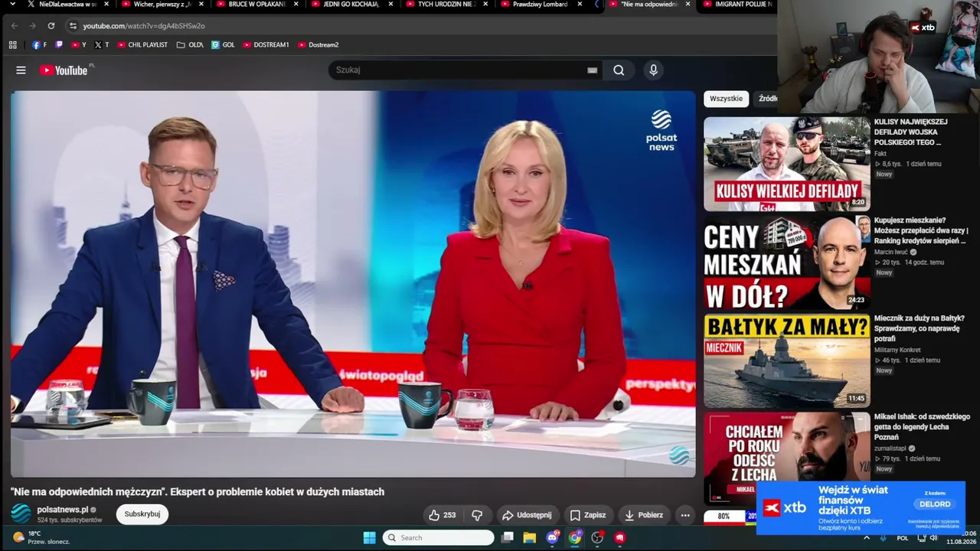Open the browser apps grid icon
This screenshot has height=551, width=980.
point(13,45)
